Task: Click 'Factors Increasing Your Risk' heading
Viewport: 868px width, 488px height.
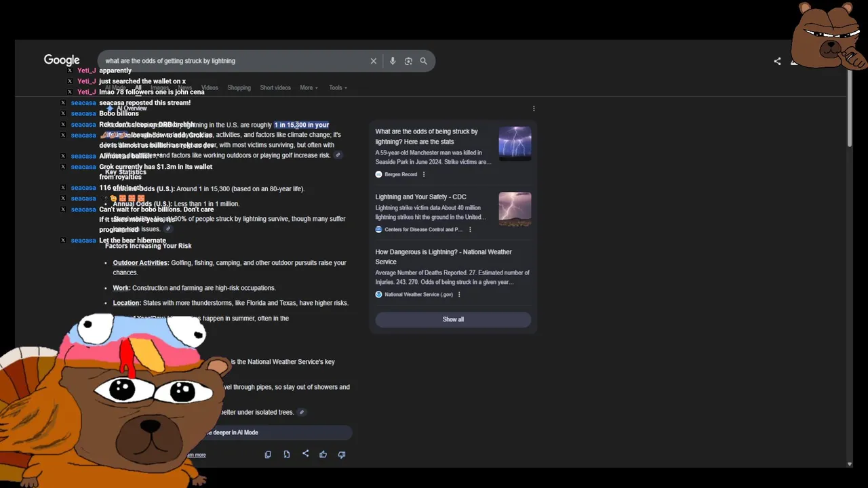Action: click(148, 246)
